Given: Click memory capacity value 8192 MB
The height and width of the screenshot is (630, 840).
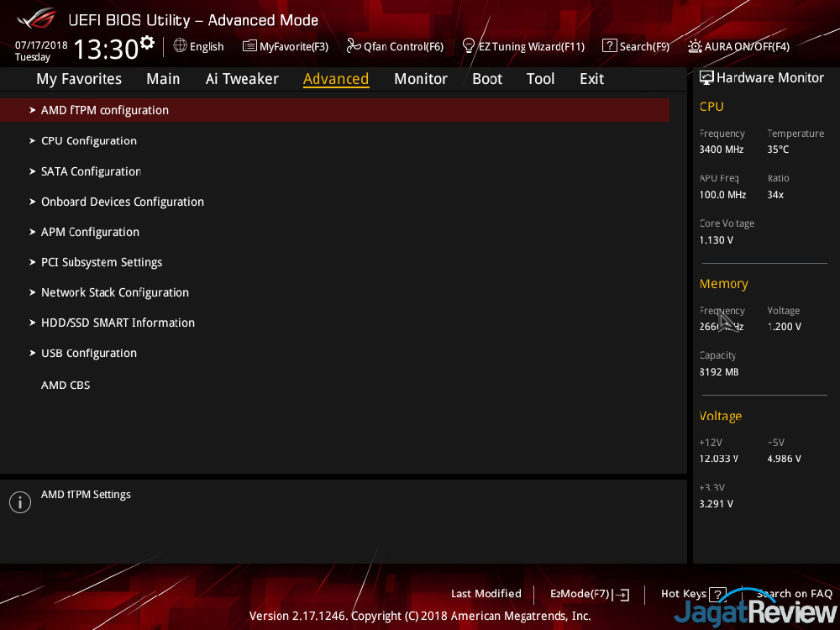Looking at the screenshot, I should [719, 372].
